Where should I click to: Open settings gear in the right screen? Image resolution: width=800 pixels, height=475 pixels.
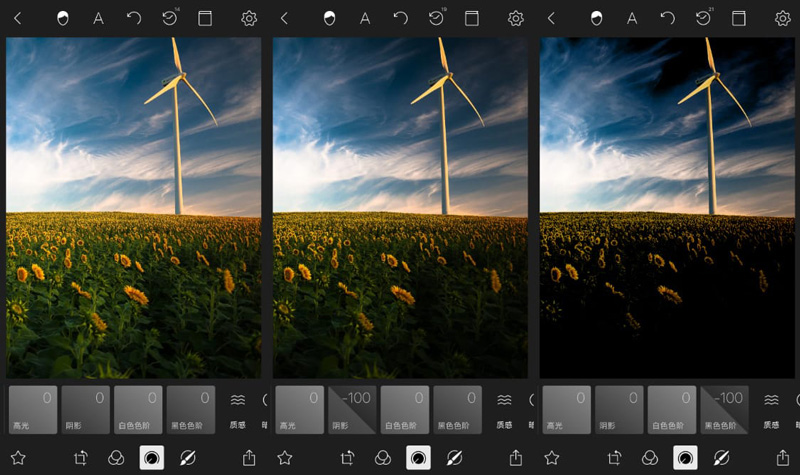(x=782, y=18)
